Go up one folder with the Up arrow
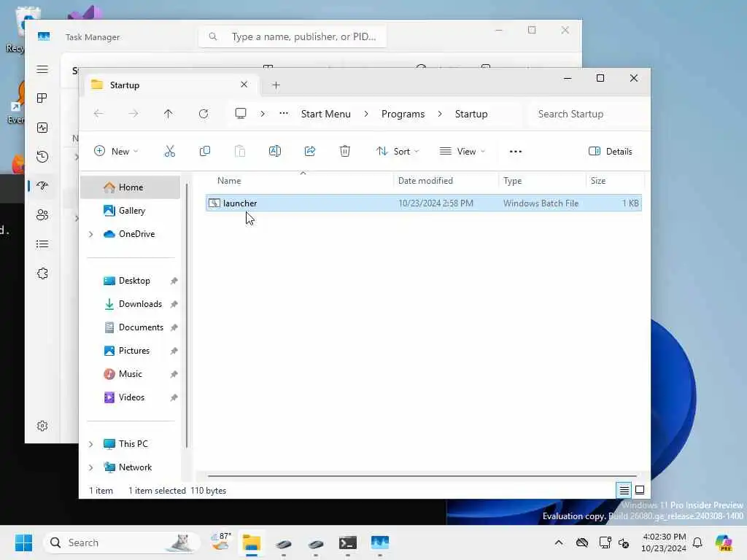747x560 pixels. (x=169, y=114)
